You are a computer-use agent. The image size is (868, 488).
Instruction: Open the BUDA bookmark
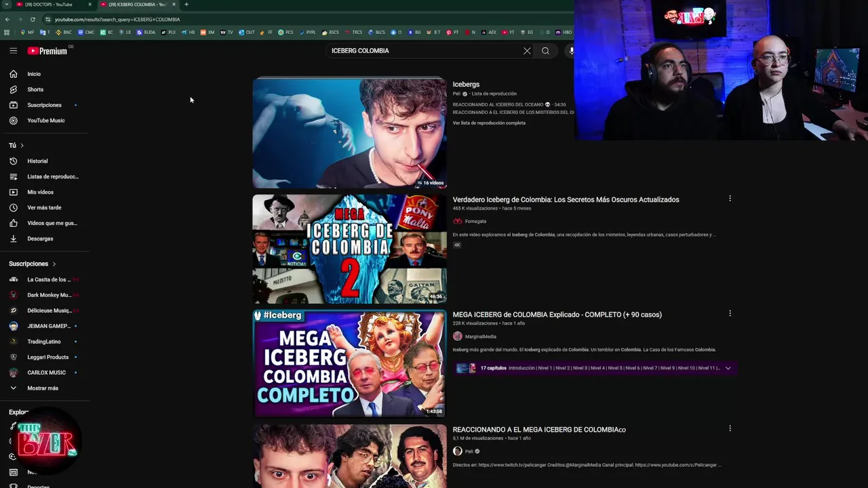[146, 33]
